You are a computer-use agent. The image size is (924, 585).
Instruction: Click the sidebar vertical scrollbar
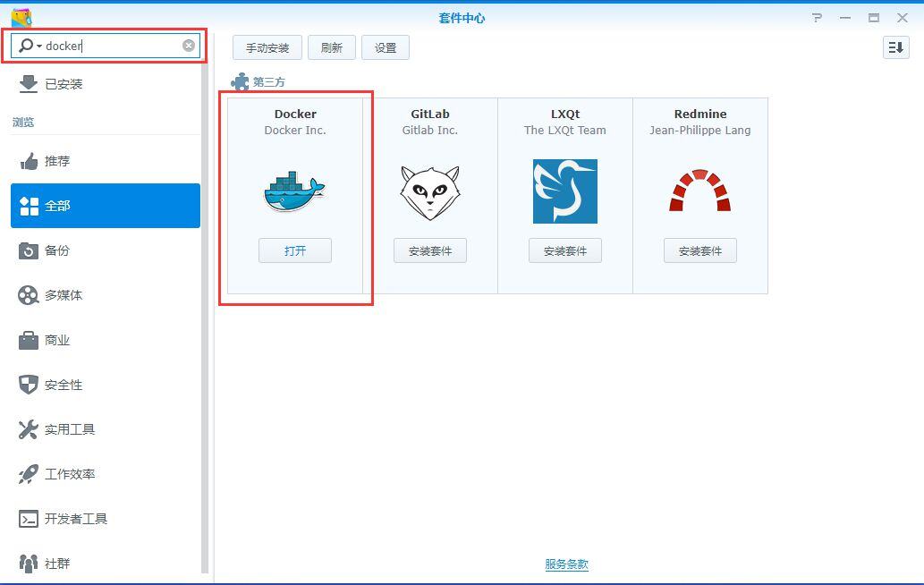[205, 318]
